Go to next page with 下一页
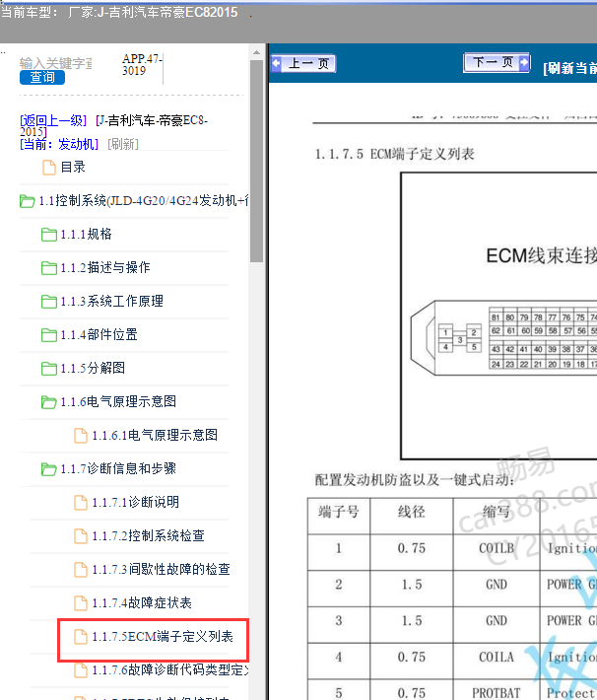The height and width of the screenshot is (700, 597). 497,62
